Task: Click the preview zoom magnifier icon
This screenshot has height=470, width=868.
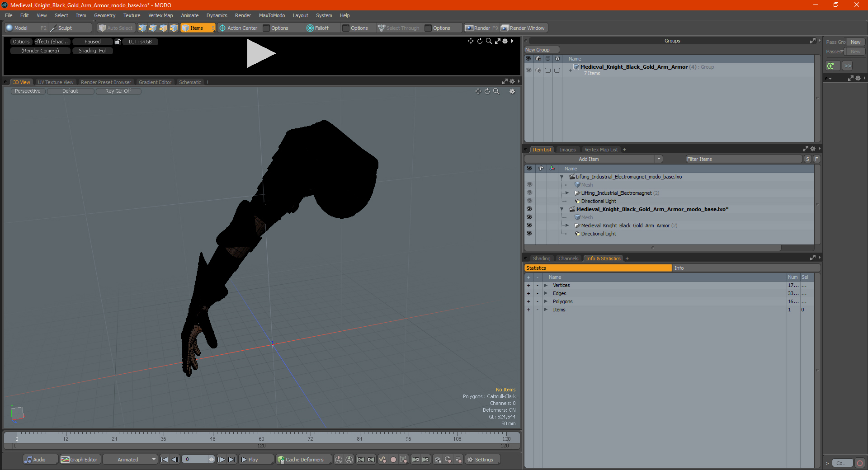Action: (489, 41)
